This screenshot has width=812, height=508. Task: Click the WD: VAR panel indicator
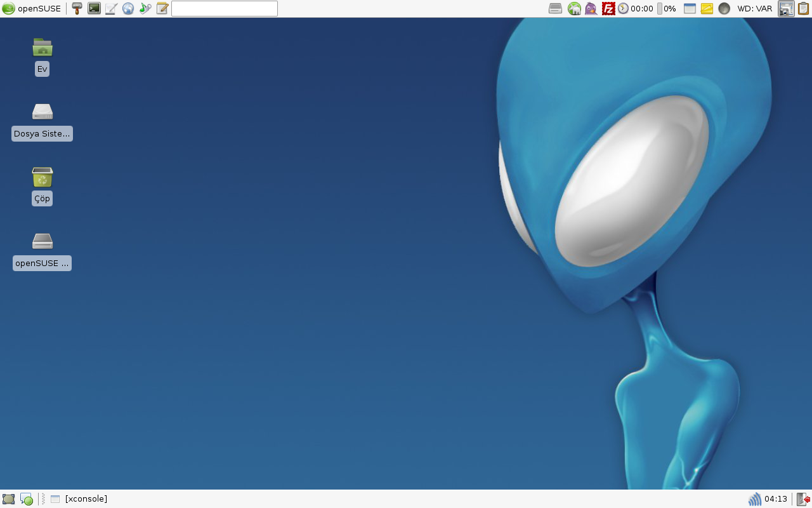(x=755, y=9)
